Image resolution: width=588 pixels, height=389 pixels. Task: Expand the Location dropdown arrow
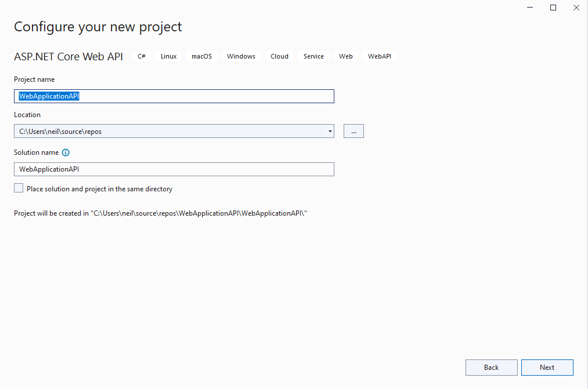point(330,131)
